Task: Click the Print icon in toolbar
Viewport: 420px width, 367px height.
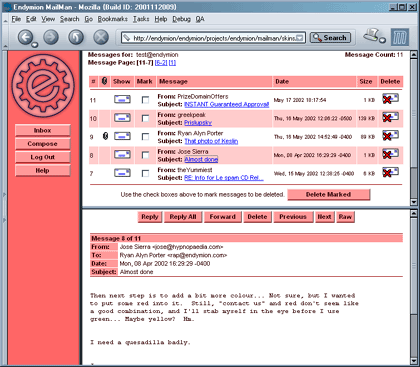Action: [x=371, y=34]
